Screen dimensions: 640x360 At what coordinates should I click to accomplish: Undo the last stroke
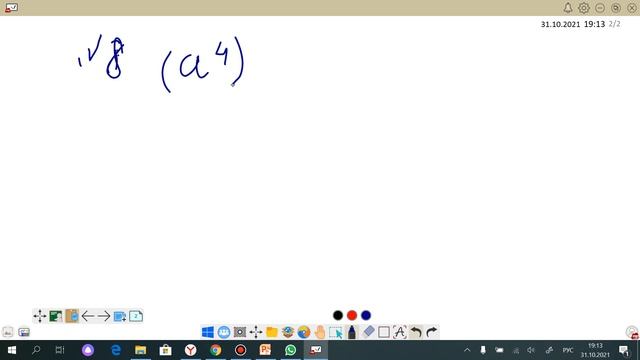(x=416, y=332)
